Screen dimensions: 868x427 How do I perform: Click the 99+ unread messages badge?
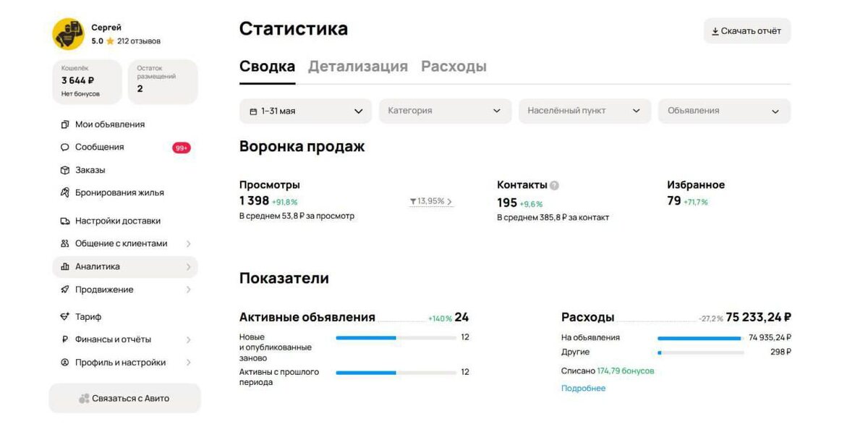point(181,148)
